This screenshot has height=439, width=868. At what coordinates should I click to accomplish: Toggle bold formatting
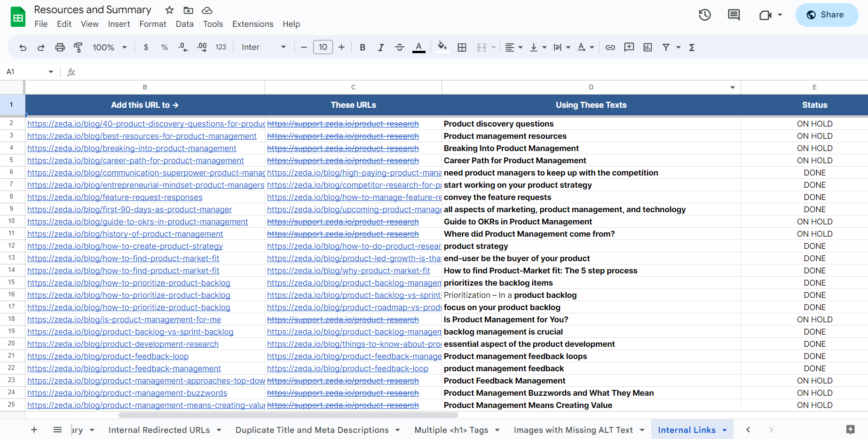tap(362, 47)
